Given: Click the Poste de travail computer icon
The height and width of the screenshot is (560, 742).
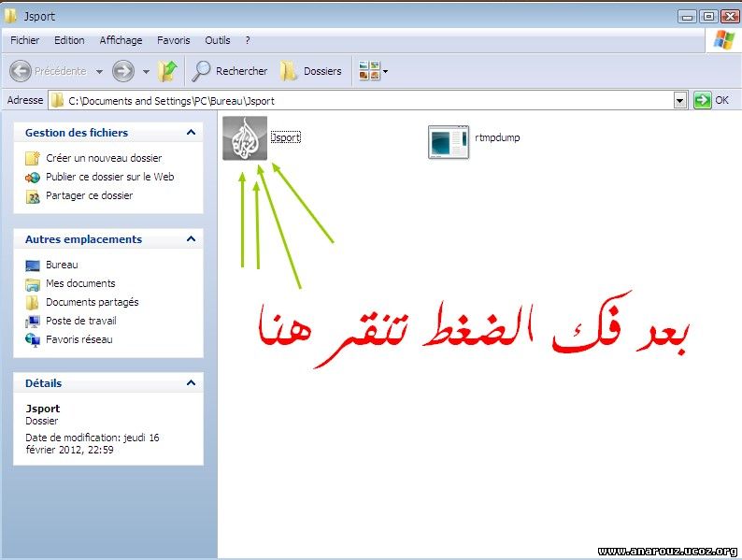Looking at the screenshot, I should tap(33, 322).
